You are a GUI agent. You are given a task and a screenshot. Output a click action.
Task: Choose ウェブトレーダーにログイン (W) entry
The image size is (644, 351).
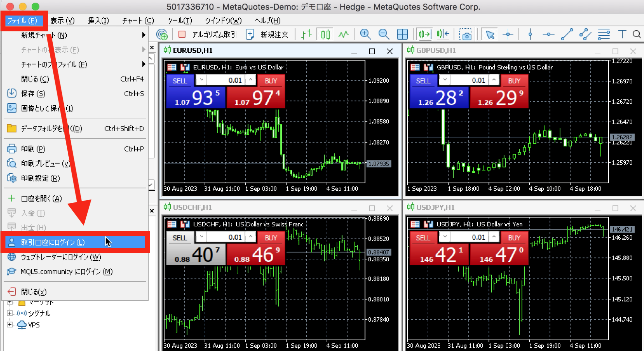(75, 257)
